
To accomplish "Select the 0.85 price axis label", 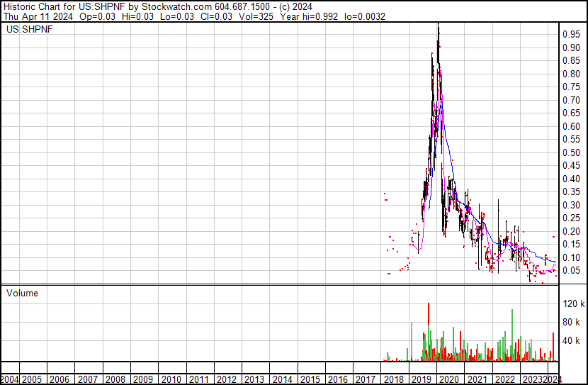I will (x=571, y=61).
